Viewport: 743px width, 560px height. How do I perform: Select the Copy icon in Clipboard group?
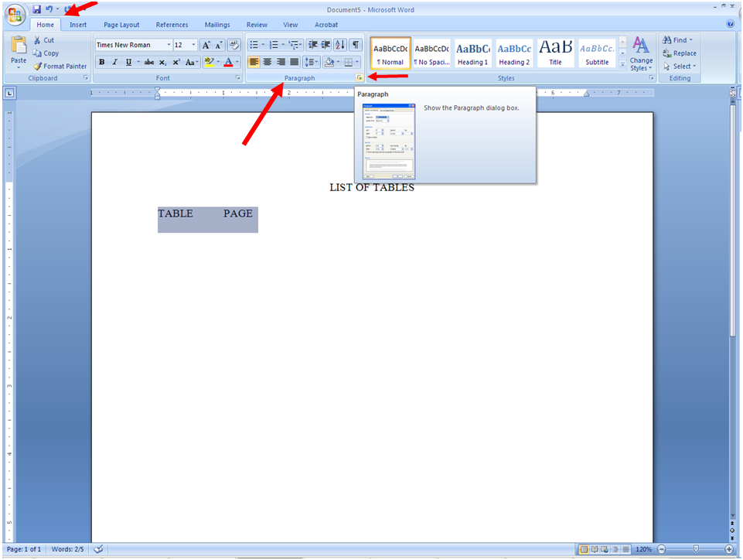46,53
